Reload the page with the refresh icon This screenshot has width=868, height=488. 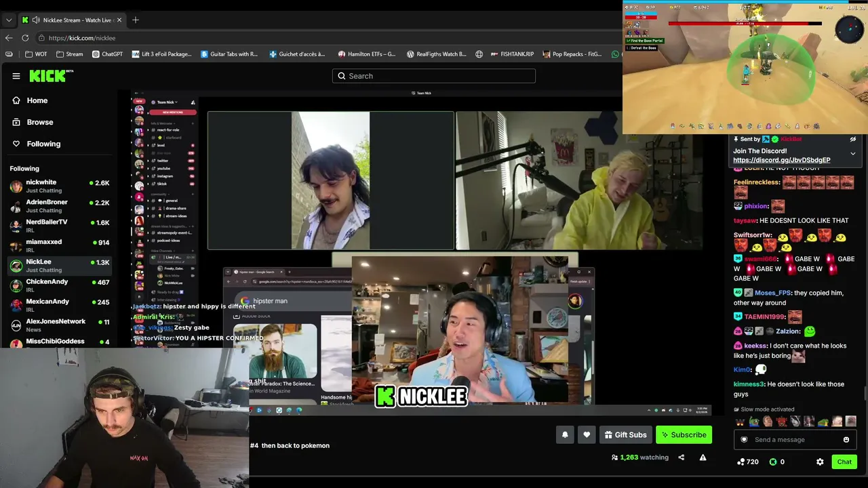click(x=25, y=38)
